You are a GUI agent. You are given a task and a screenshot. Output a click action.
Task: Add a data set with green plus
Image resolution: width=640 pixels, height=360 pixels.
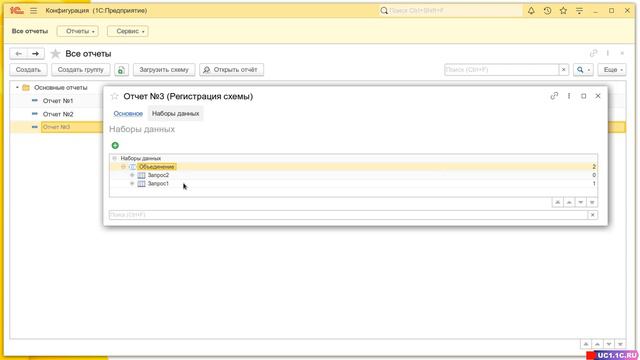click(x=115, y=145)
